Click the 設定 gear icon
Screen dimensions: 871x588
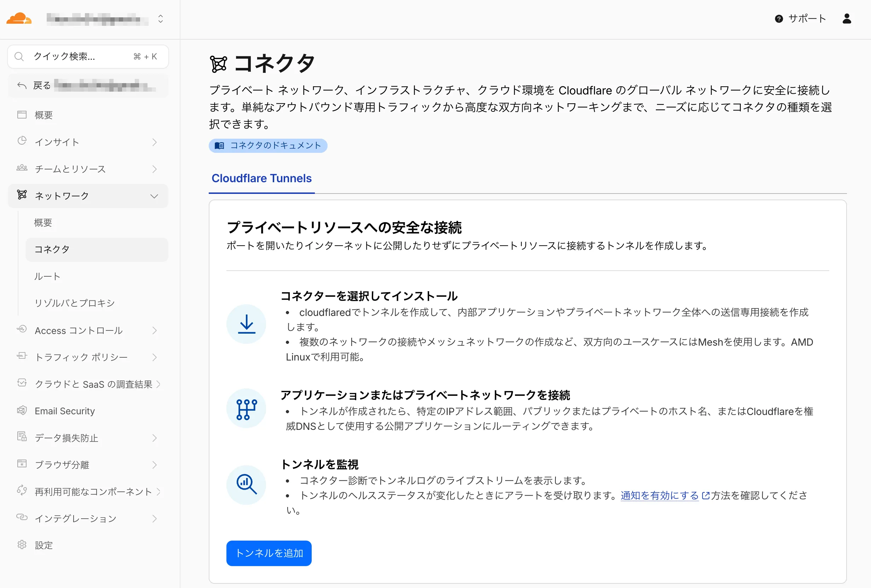click(x=22, y=544)
